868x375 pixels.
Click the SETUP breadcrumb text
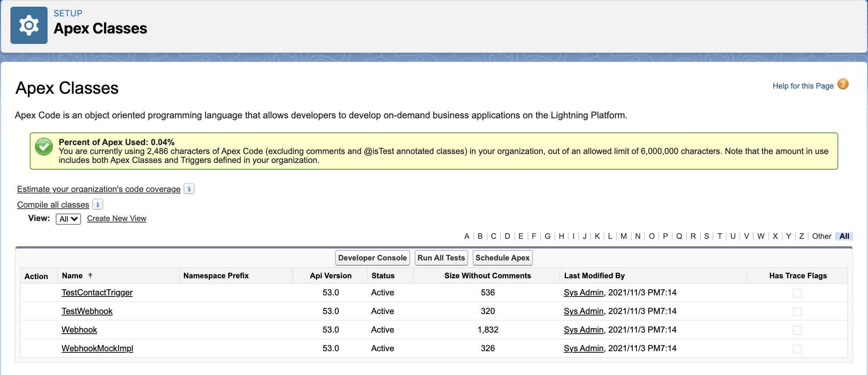(68, 13)
